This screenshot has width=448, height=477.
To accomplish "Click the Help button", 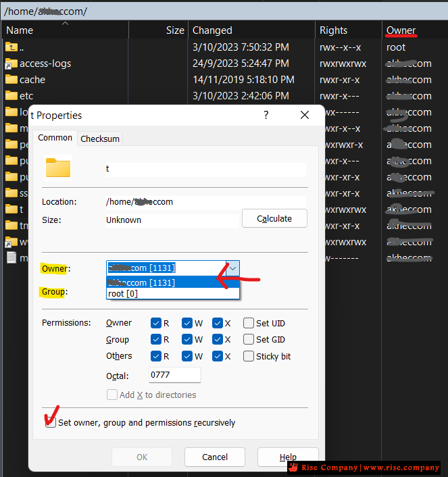I will (x=288, y=457).
